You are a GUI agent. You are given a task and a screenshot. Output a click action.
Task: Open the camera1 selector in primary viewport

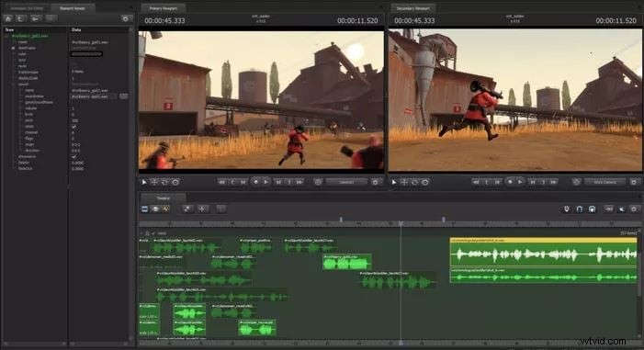[x=346, y=182]
